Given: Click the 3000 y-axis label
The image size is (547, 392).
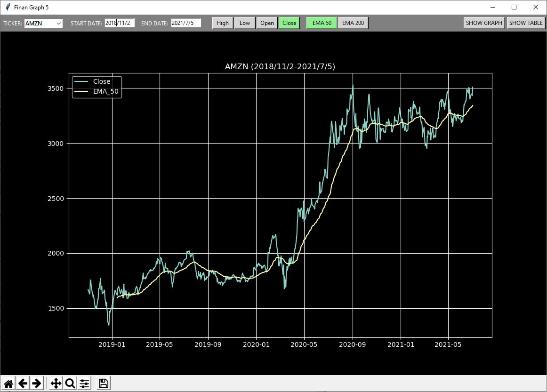Looking at the screenshot, I should pos(56,144).
